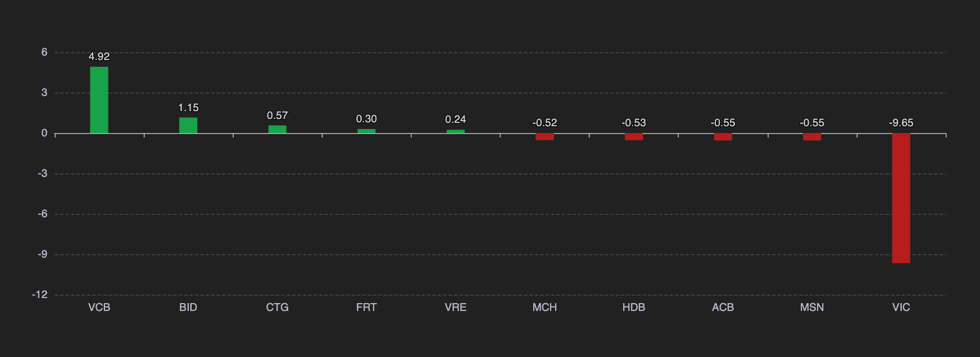Screen dimensions: 980x357
Task: Click the -12 y-axis tick label
Action: pos(40,295)
